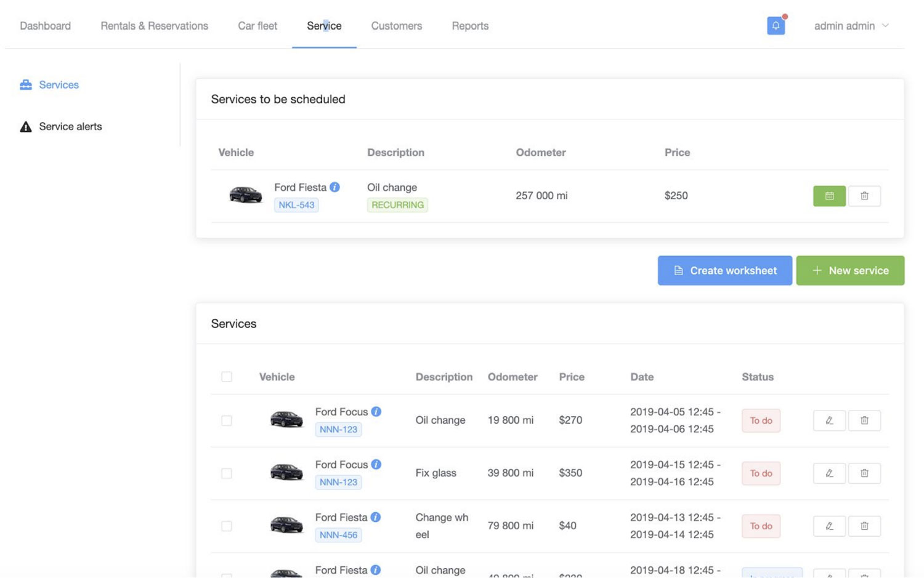Click car thumbnail in Ford Fiesta NNN-456 row
The image size is (924, 578).
pos(286,525)
